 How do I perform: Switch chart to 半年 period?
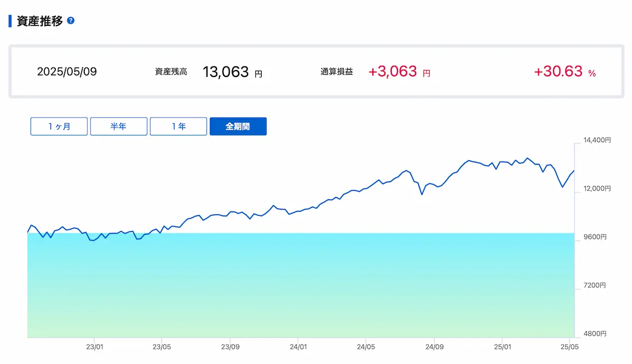coord(118,126)
